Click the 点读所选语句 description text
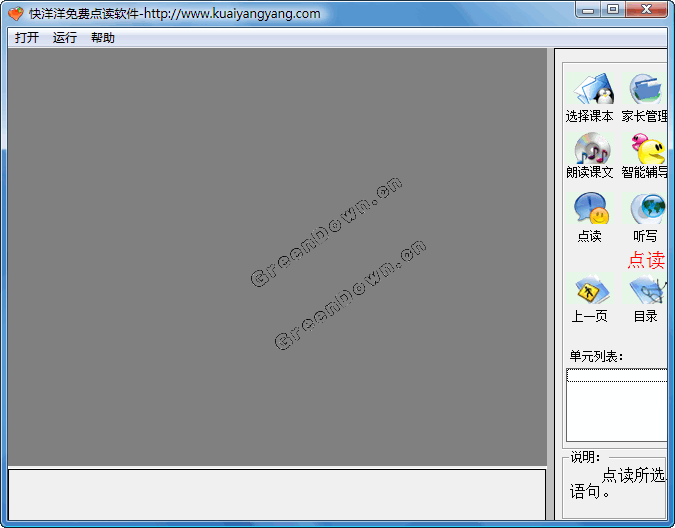This screenshot has width=675, height=528. coord(616,483)
